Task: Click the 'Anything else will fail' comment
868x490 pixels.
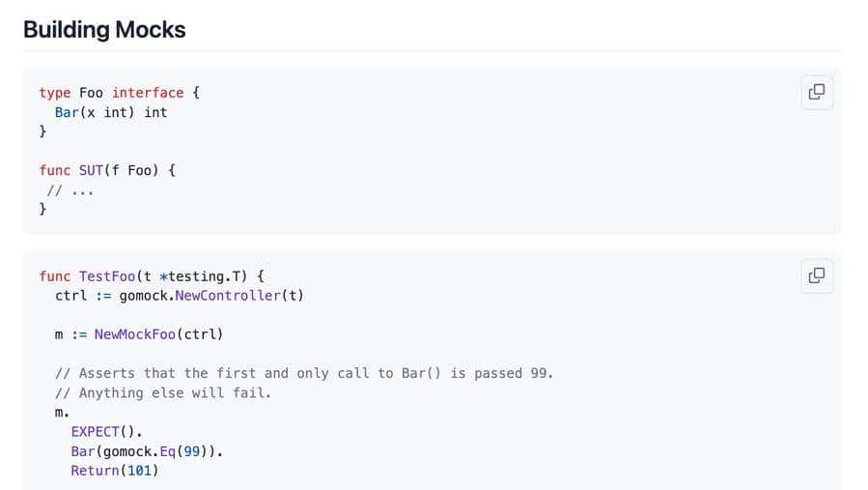Action: pos(163,392)
